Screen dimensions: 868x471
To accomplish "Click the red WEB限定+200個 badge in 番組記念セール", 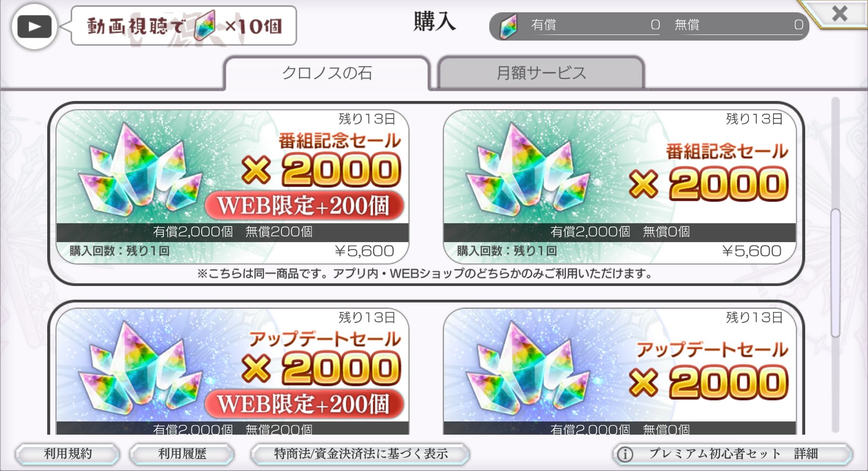I will click(x=304, y=206).
